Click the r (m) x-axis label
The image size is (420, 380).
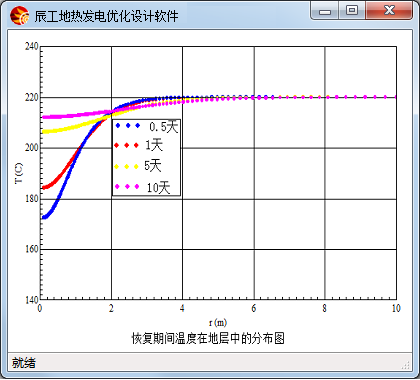218,323
